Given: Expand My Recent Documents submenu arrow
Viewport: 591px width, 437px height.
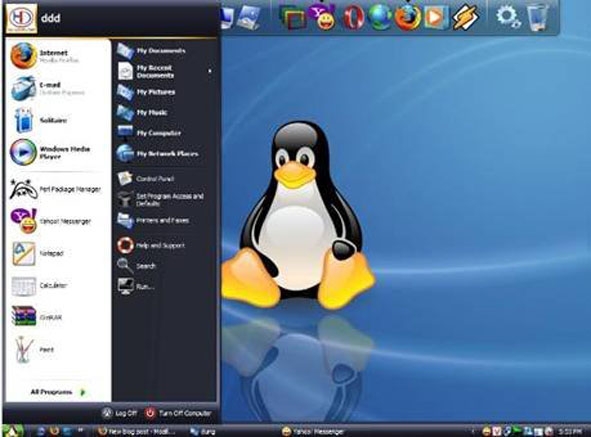Looking at the screenshot, I should (210, 71).
